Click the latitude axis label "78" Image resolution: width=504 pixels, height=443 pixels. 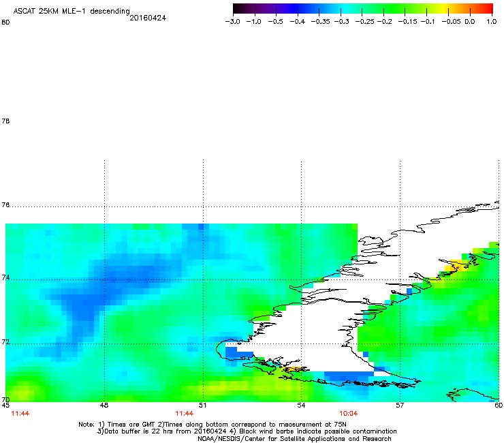pyautogui.click(x=5, y=121)
